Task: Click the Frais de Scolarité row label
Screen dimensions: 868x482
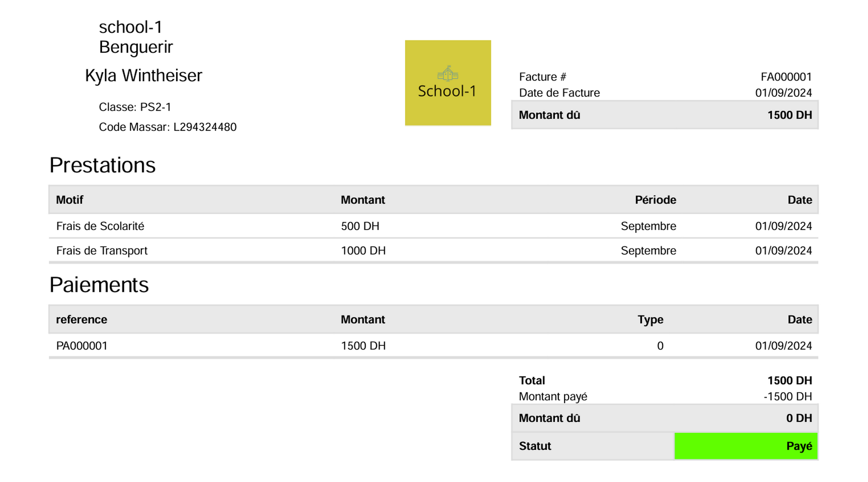Action: (x=100, y=226)
